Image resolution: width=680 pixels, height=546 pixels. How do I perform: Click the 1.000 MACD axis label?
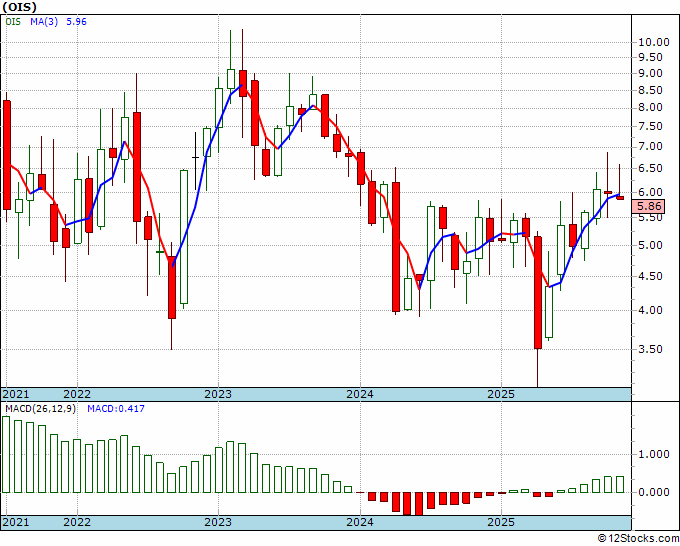click(x=654, y=454)
